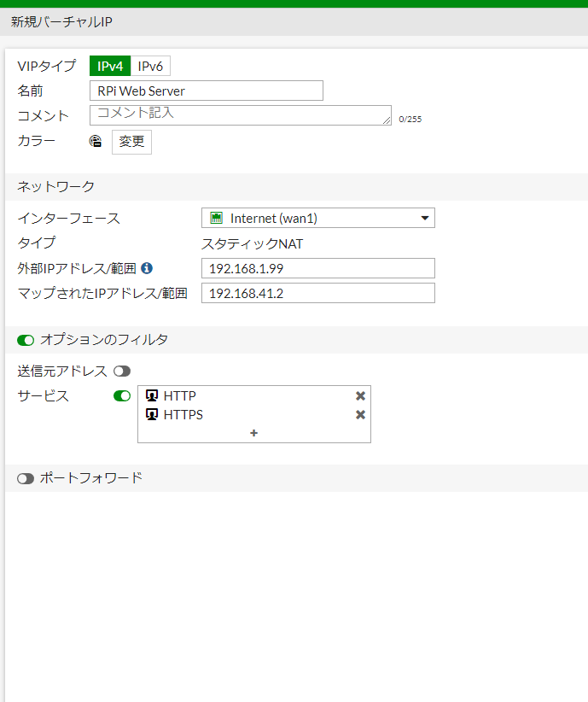Enable the ポートフォワード toggle
588x702 pixels.
click(26, 478)
